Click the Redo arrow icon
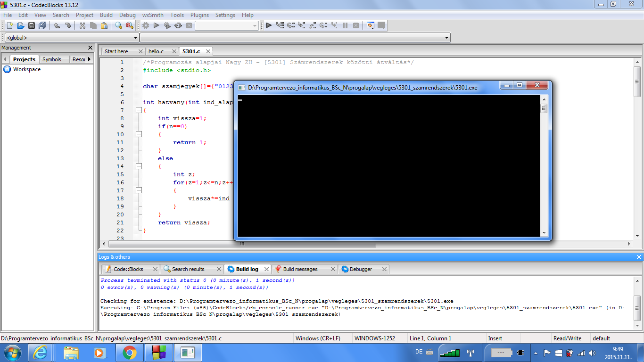 pyautogui.click(x=68, y=25)
